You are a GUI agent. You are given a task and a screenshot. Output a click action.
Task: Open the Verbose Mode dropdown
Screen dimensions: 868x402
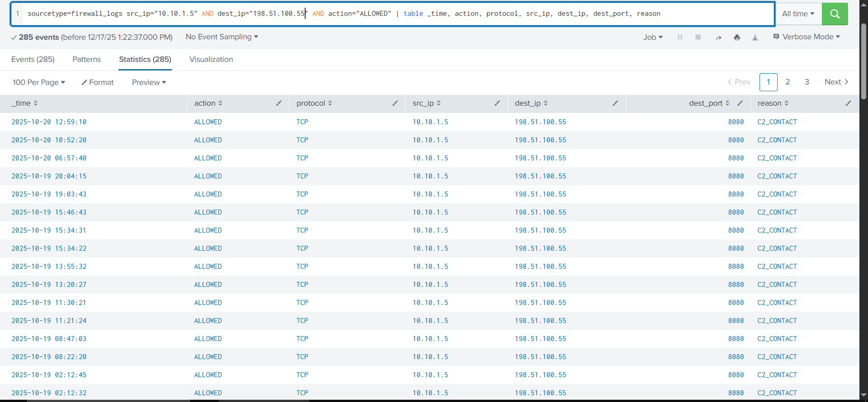click(807, 37)
